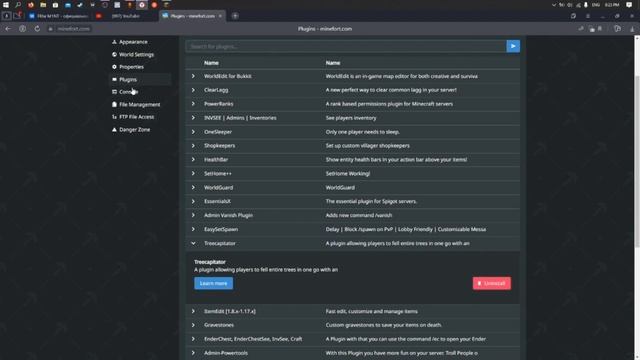Open File Management from sidebar

click(136, 104)
